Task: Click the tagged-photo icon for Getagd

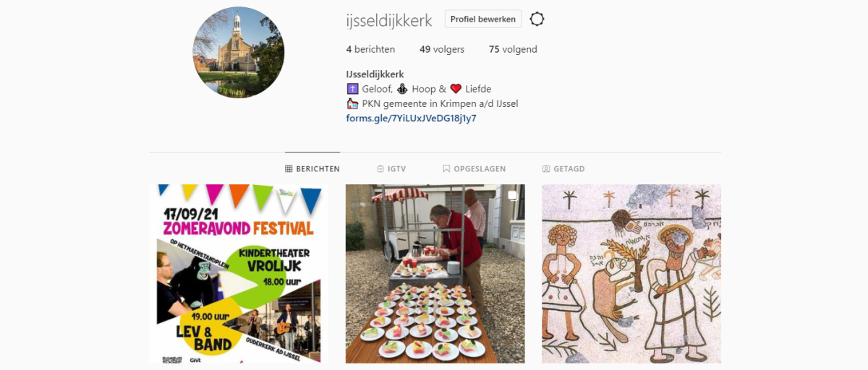Action: click(x=546, y=169)
